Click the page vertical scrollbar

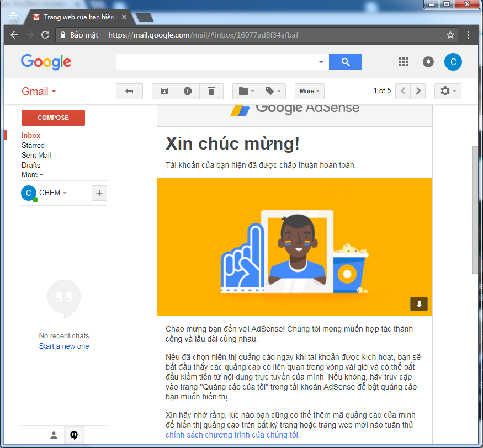(475, 209)
